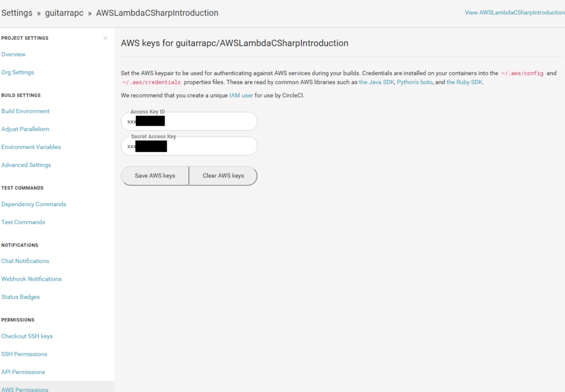Screen dimensions: 565x392
Task: Select Dependency Commands
Action: [34, 204]
